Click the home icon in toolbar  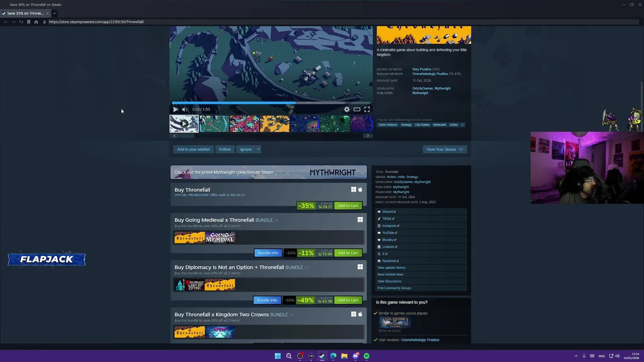tap(36, 22)
